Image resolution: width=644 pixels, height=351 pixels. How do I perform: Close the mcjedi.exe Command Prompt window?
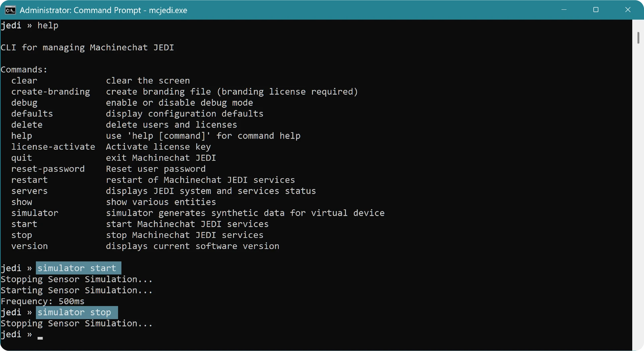(x=628, y=10)
